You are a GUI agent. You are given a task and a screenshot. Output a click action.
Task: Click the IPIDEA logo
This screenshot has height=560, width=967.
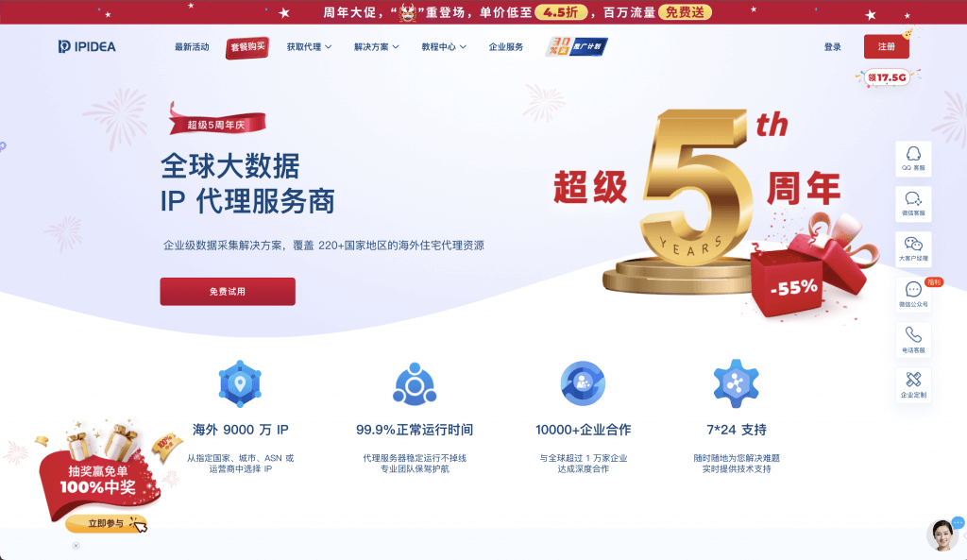pos(87,47)
